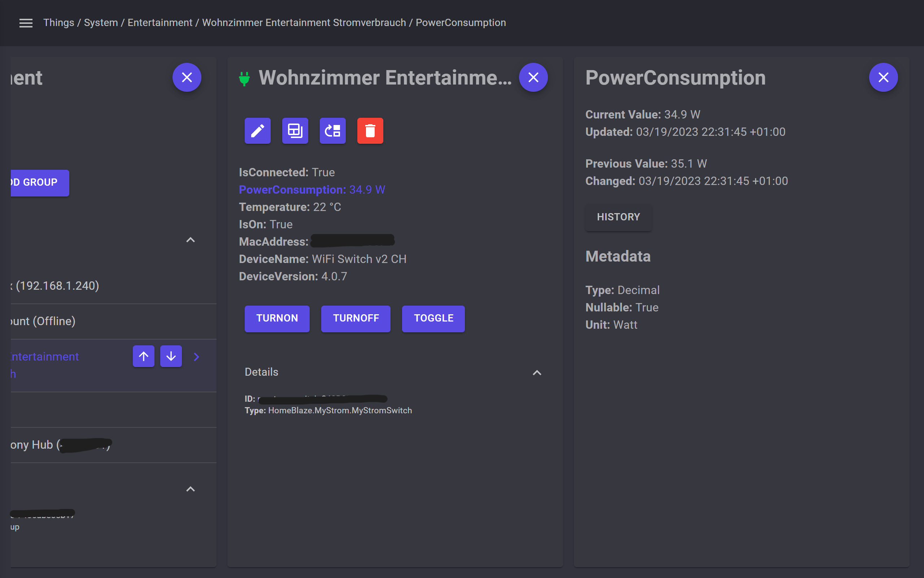Click the DeviceName: WiFi Switch v2 CH property
This screenshot has width=924, height=578.
(323, 259)
